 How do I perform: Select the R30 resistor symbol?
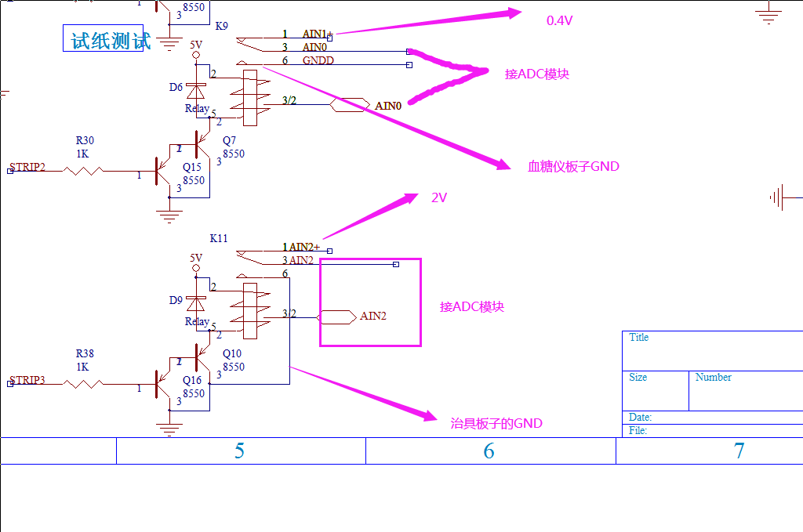pos(83,171)
